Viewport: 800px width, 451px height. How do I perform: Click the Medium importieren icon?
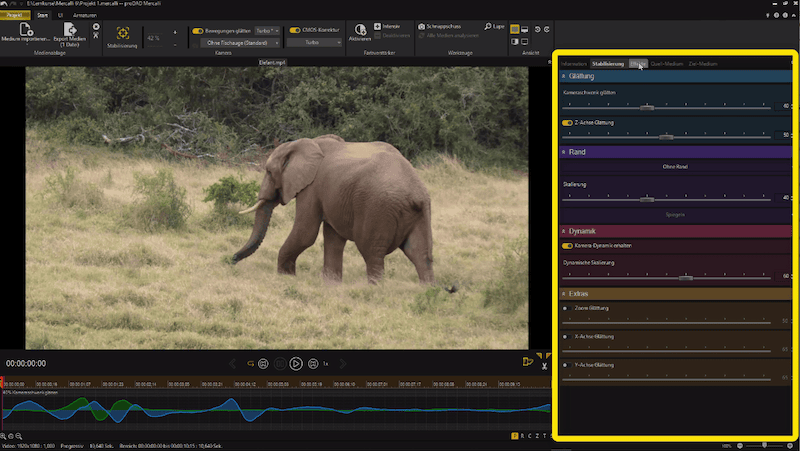[x=27, y=31]
